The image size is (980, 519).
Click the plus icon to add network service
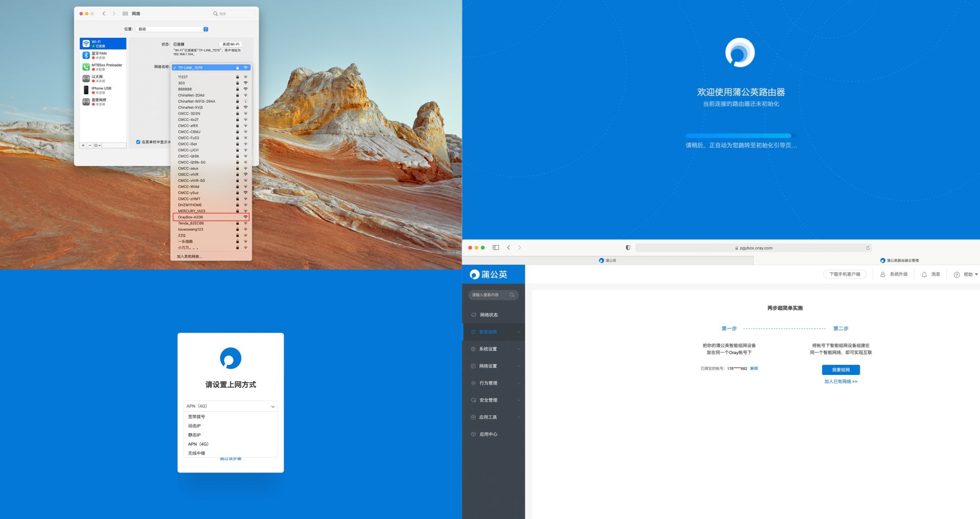pos(83,146)
